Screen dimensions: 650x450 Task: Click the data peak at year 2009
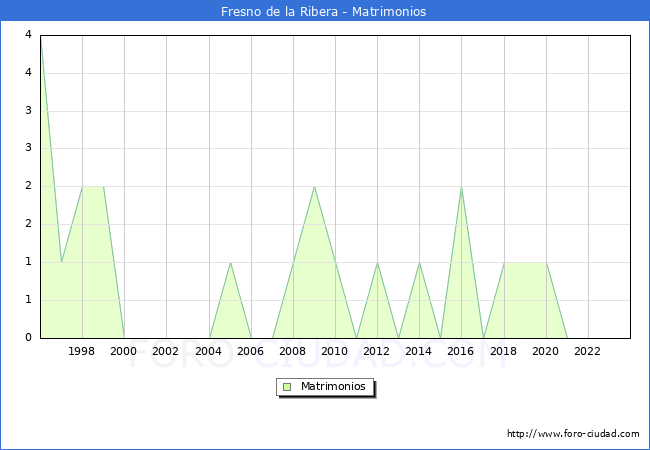[x=314, y=187]
